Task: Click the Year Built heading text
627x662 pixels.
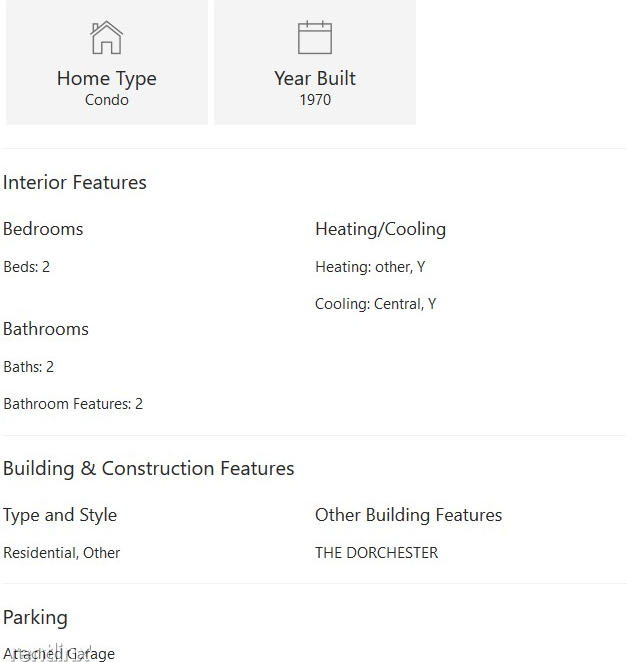Action: (x=315, y=78)
